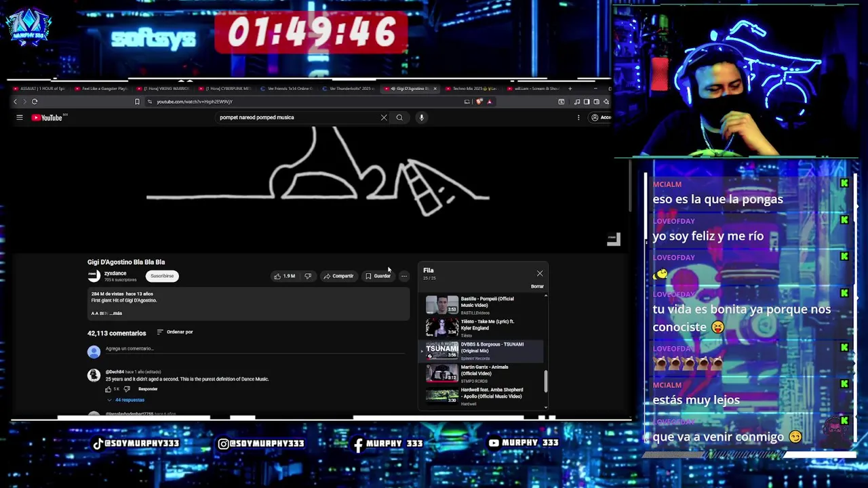The image size is (868, 488).
Task: Expand description with ...más
Action: coord(115,314)
